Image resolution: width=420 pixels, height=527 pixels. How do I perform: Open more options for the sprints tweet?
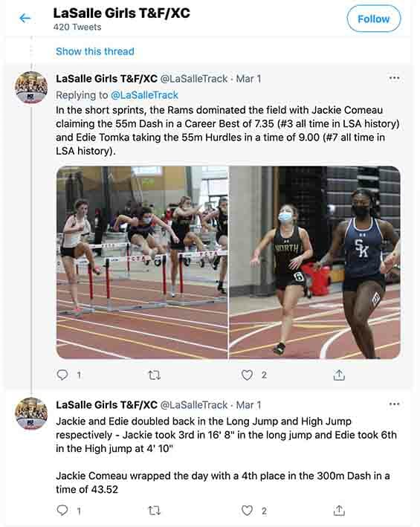(394, 78)
